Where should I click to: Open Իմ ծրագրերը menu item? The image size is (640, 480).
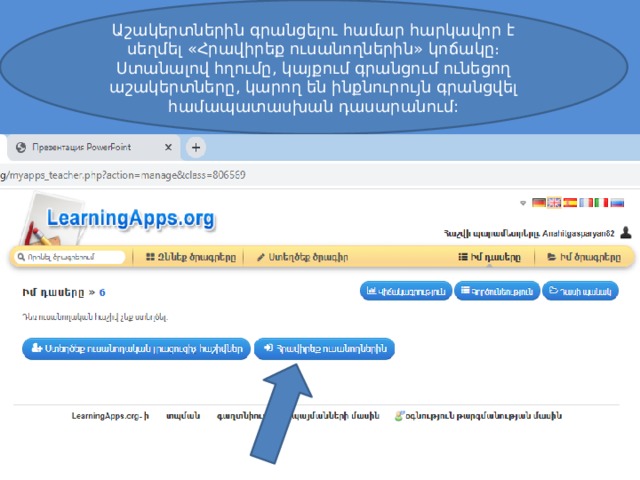pyautogui.click(x=584, y=257)
